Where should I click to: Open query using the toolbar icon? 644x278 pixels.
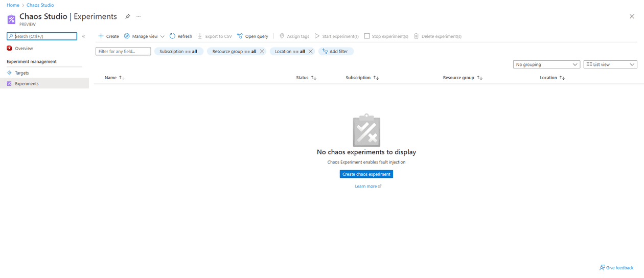(240, 36)
